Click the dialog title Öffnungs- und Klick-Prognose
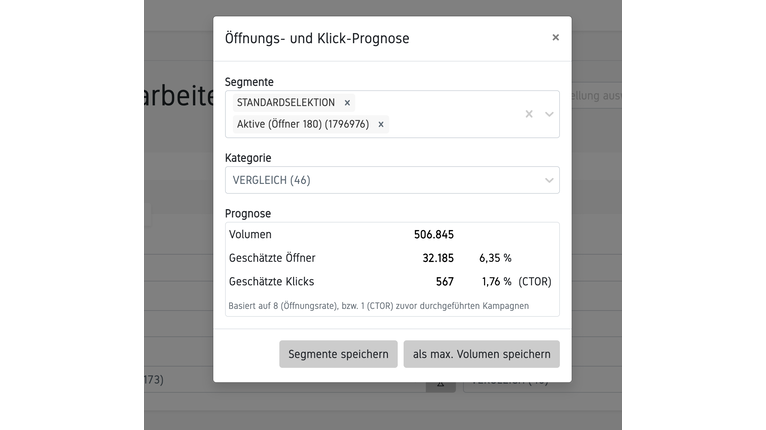This screenshot has width=766, height=430. (x=317, y=38)
